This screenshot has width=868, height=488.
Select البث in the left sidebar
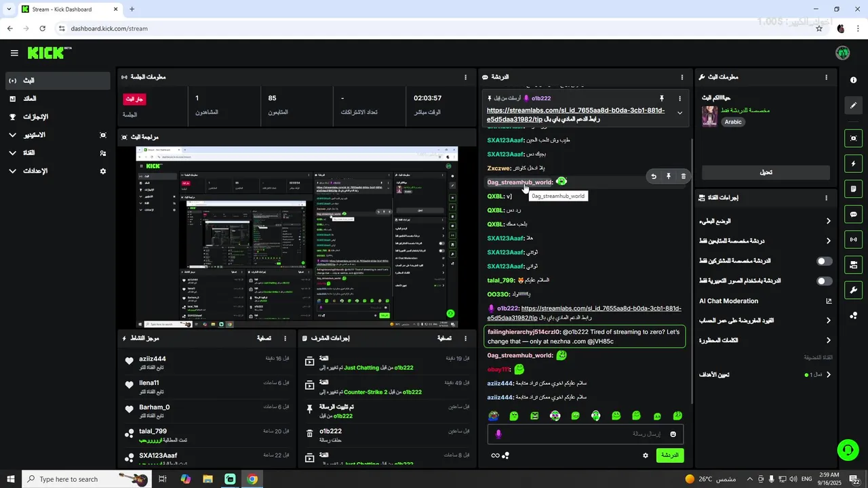point(57,81)
